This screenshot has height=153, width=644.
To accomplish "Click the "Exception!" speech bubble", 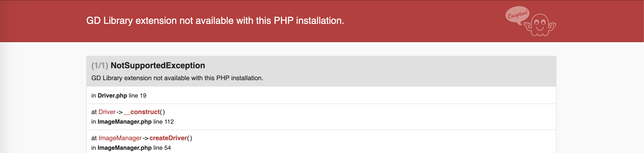I will click(517, 14).
